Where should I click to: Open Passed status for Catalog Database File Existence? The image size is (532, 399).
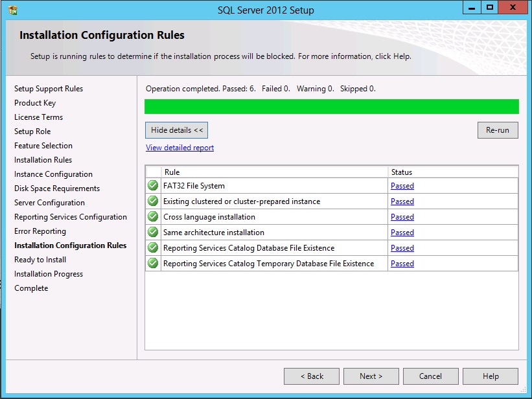(402, 248)
